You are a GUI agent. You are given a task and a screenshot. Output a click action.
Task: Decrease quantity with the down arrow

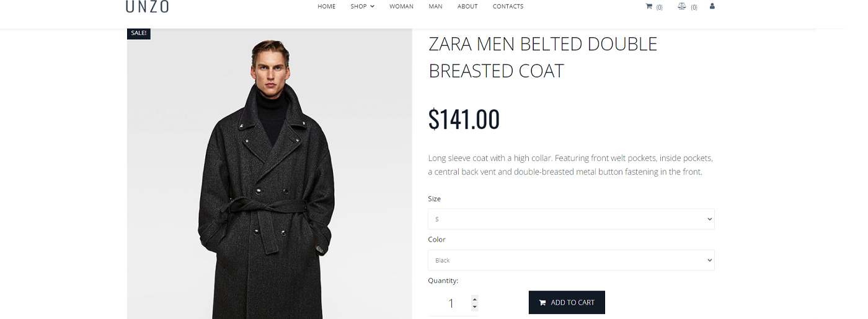tap(475, 307)
